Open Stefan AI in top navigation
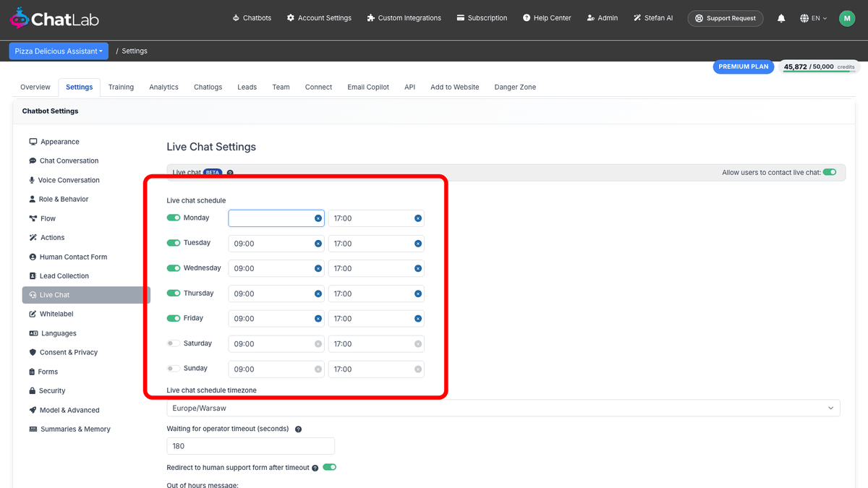868x488 pixels. (653, 18)
